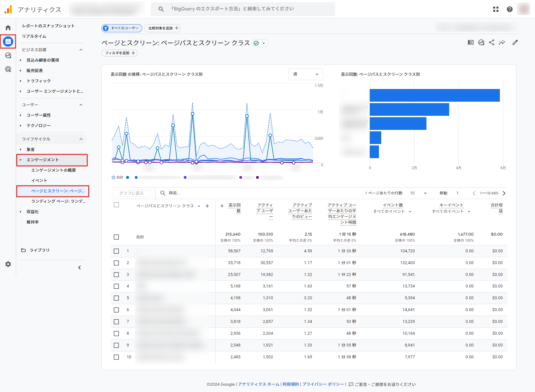Open エンゲージメントの概要 report
Viewport: 535px width, 392px height.
[54, 170]
